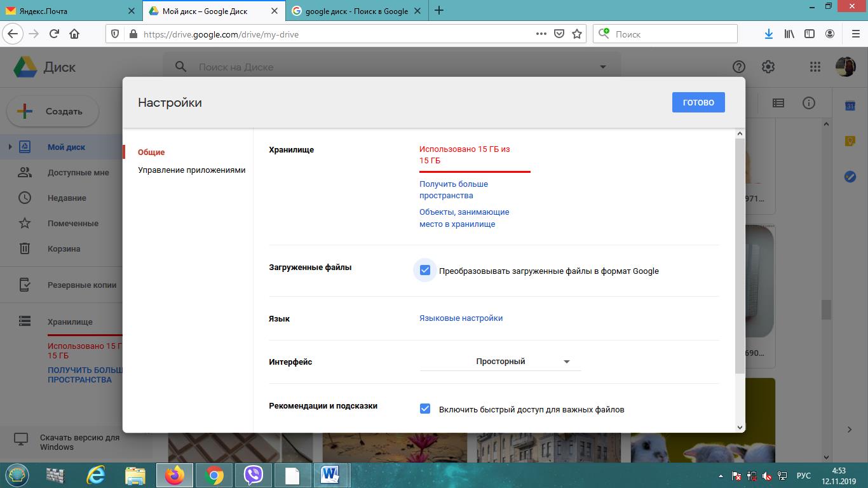The height and width of the screenshot is (488, 868).
Task: Click Firefox back arrow button
Action: 12,34
